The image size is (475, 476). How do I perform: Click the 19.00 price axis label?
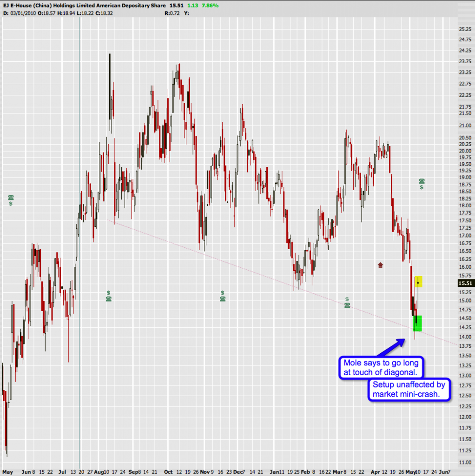465,177
